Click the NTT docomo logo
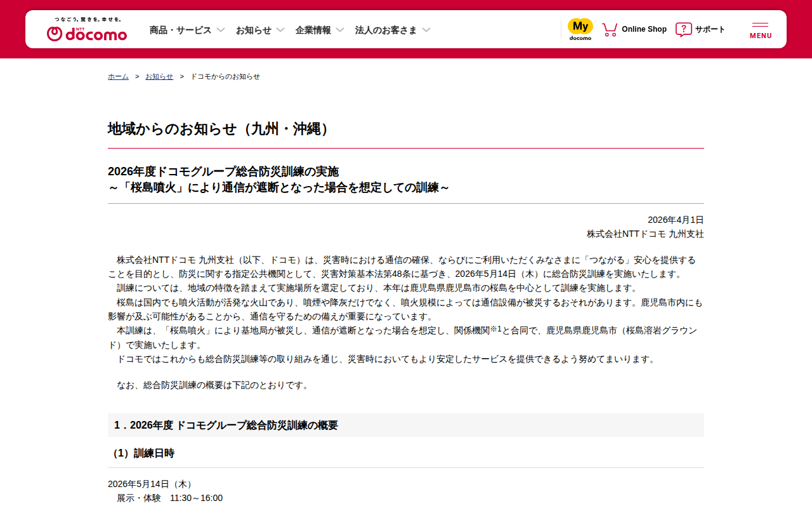Viewport: 812px width, 508px height. [87, 29]
